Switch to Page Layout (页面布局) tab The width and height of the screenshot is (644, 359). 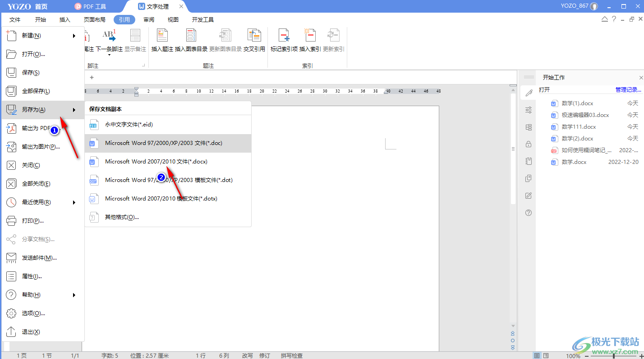95,20
